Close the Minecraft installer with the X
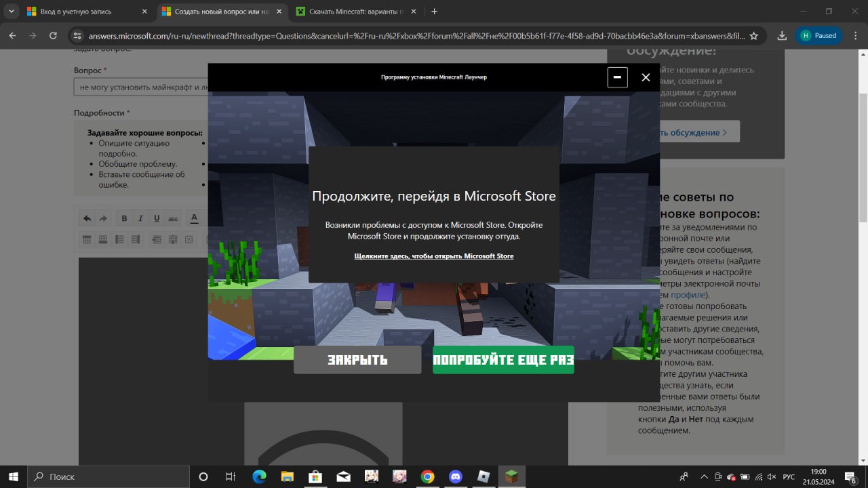 [x=646, y=77]
